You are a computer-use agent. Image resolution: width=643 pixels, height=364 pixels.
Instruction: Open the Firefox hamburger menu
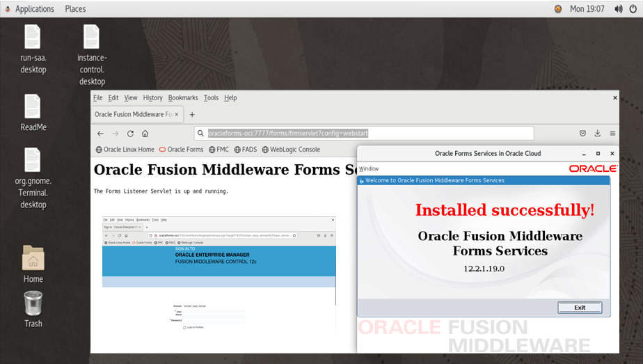pyautogui.click(x=612, y=133)
